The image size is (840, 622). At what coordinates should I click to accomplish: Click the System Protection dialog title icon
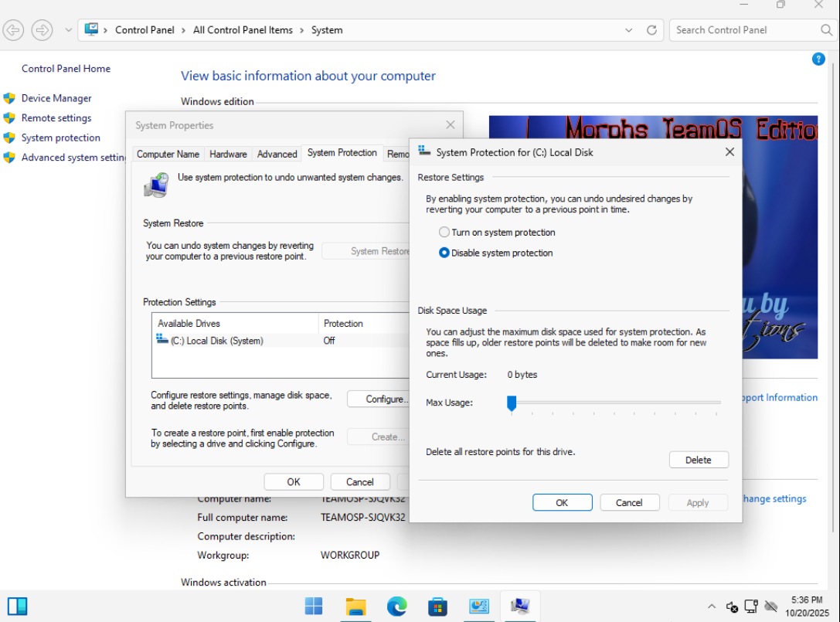click(424, 151)
